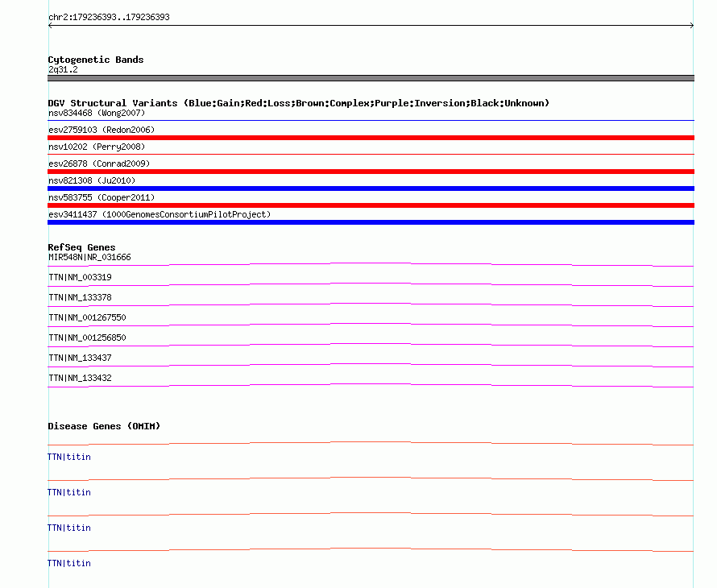Click the gray 2q31.2 cytogenetic band bar
Viewport: 717px width, 588px height.
click(371, 78)
